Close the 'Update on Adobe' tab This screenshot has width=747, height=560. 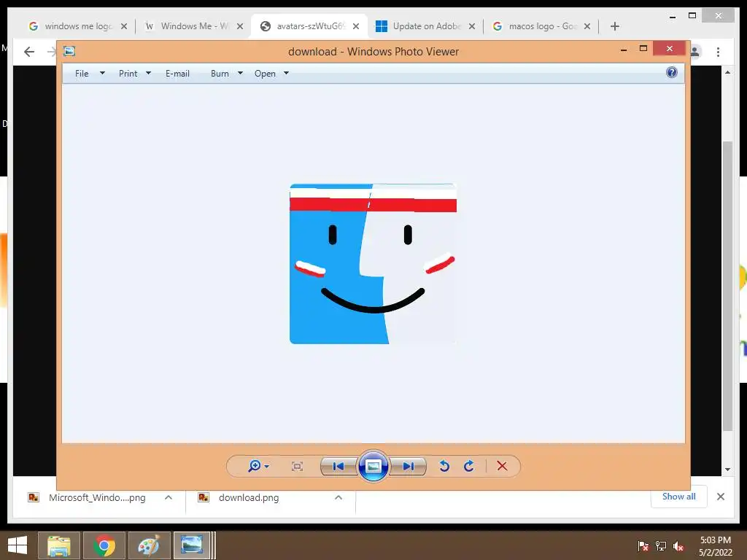click(x=472, y=26)
